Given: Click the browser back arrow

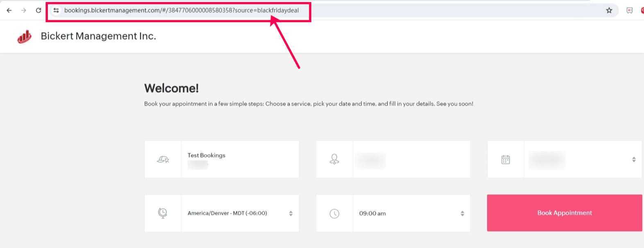Looking at the screenshot, I should (x=9, y=10).
